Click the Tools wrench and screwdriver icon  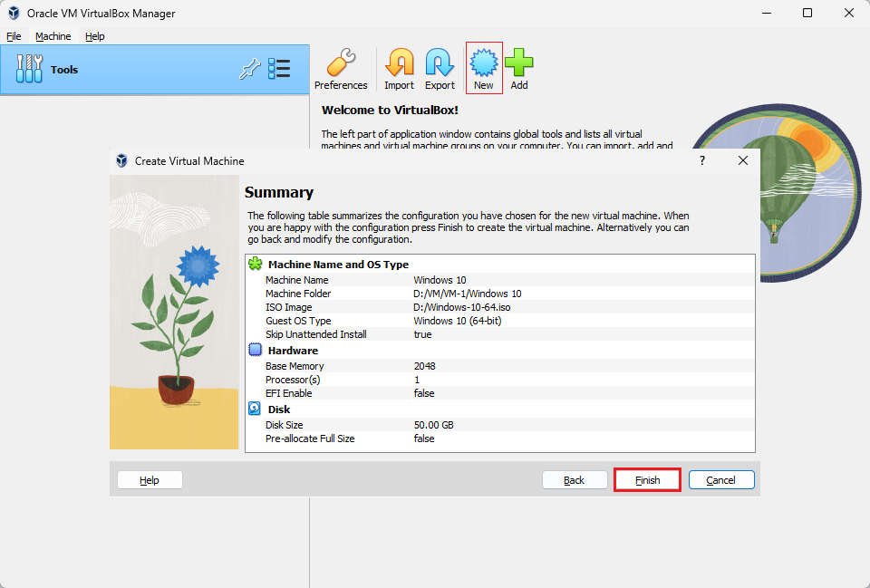coord(29,69)
